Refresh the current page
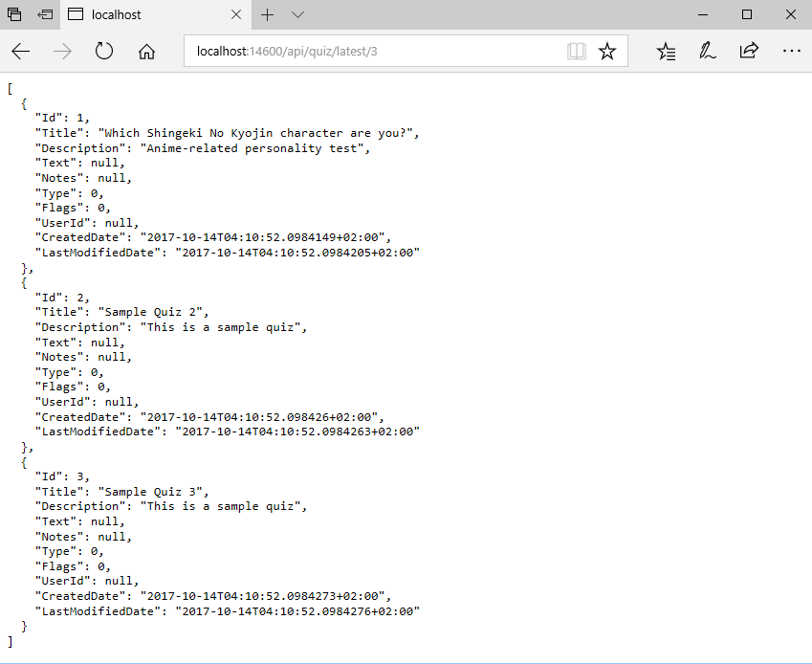 click(x=104, y=52)
